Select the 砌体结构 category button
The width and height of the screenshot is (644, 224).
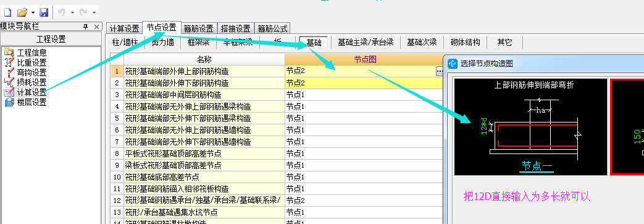(465, 42)
